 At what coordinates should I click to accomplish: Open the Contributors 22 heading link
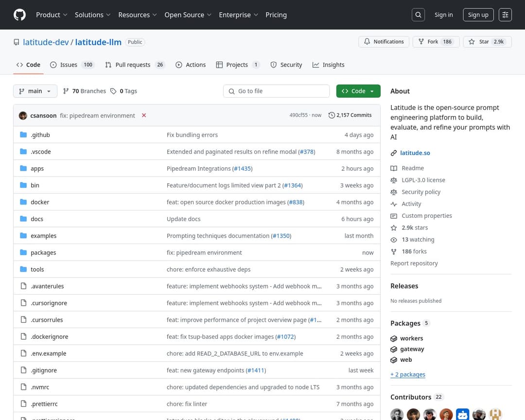pyautogui.click(x=417, y=397)
